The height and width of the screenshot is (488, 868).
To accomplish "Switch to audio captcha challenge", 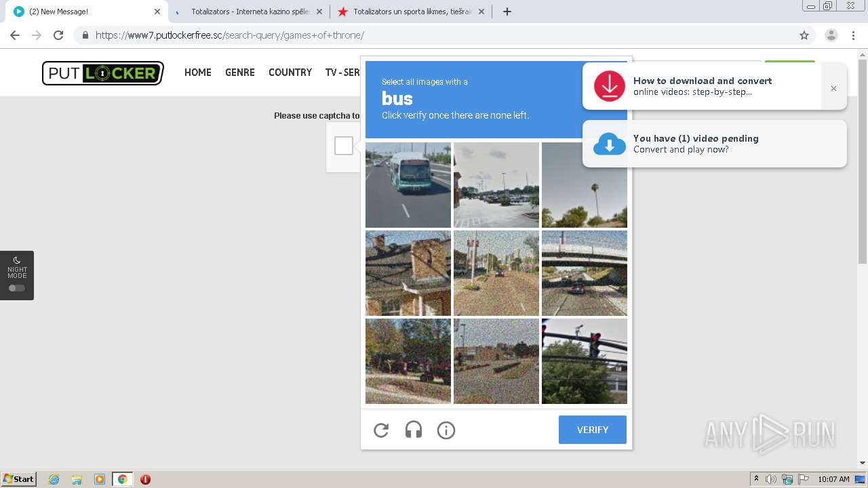I will pos(414,430).
